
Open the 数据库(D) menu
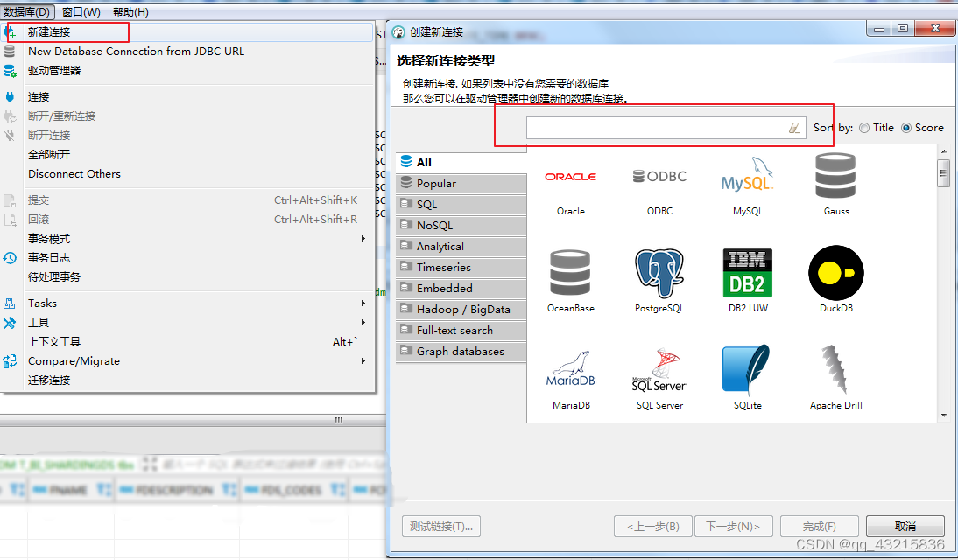27,11
